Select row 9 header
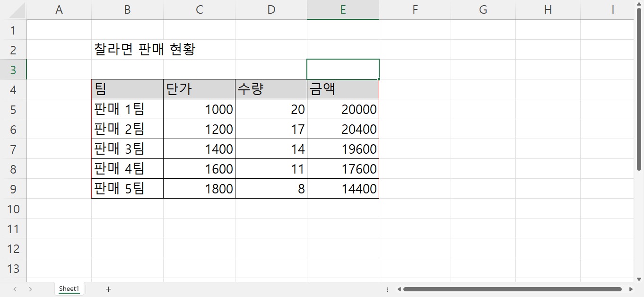 (x=13, y=189)
